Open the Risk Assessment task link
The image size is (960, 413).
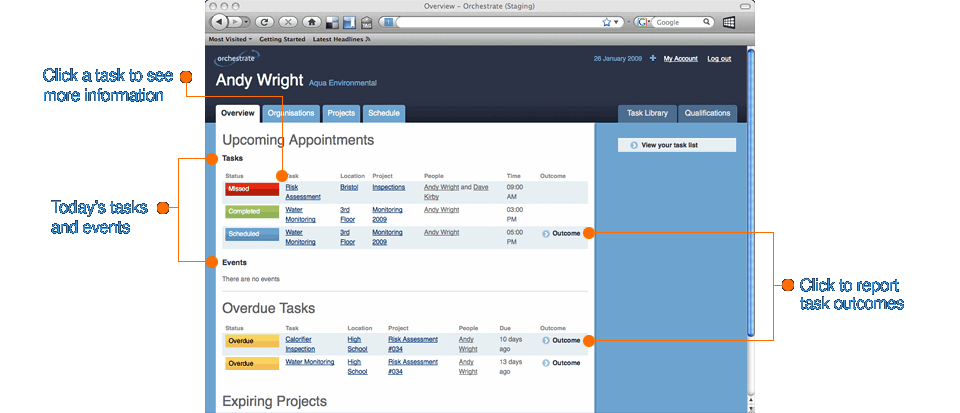pos(302,191)
